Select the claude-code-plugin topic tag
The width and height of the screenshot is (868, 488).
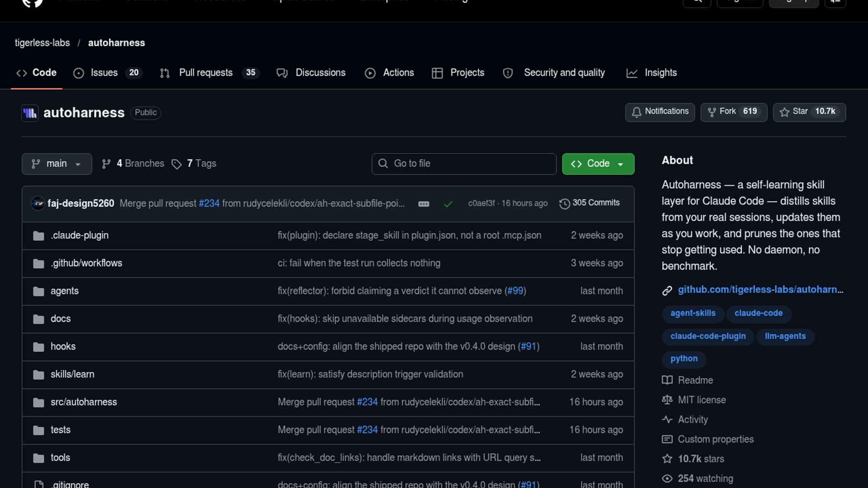pyautogui.click(x=708, y=337)
